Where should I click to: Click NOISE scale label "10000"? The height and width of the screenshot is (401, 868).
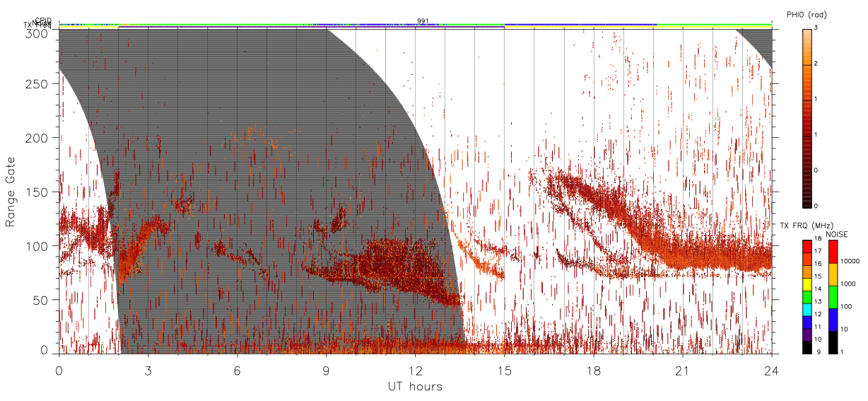852,261
